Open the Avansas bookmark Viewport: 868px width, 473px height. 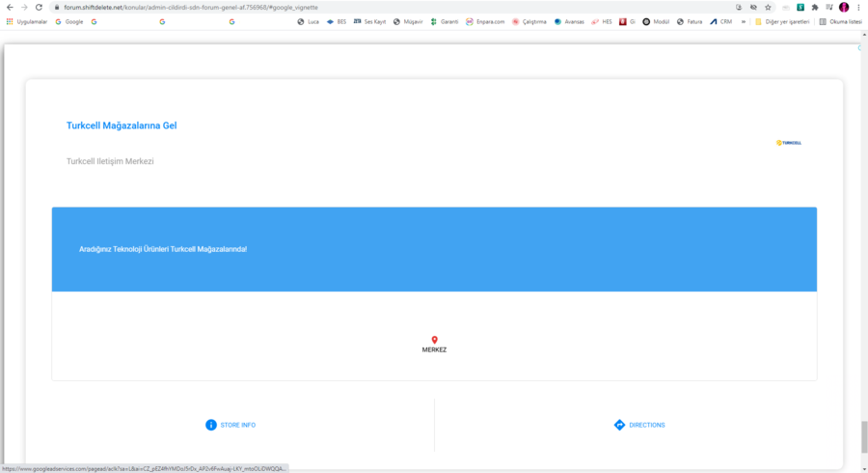coord(569,21)
